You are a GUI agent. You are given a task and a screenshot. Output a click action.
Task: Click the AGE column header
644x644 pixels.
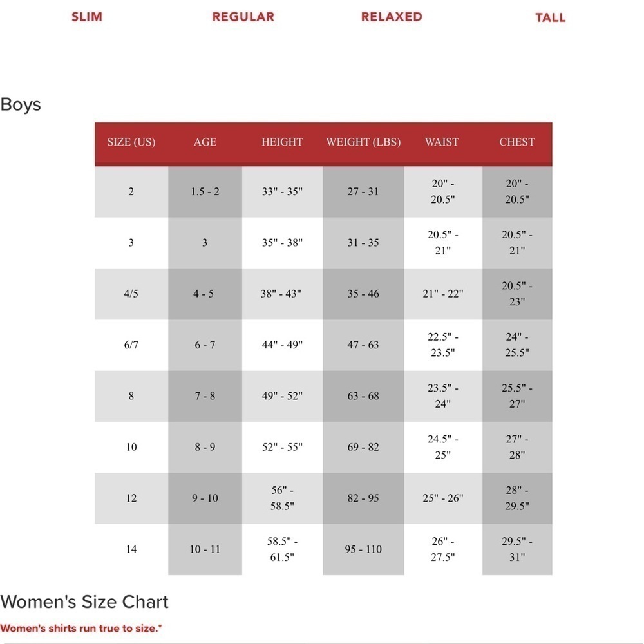[x=205, y=142]
